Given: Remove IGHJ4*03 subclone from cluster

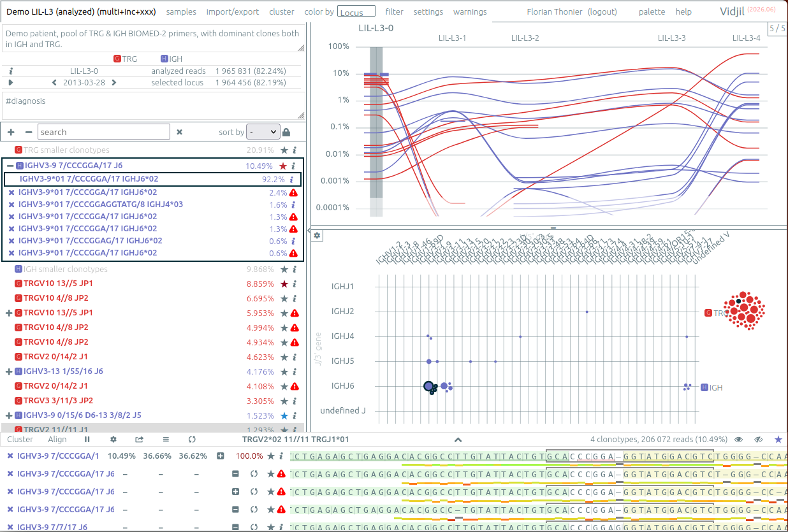Looking at the screenshot, I should coord(11,205).
